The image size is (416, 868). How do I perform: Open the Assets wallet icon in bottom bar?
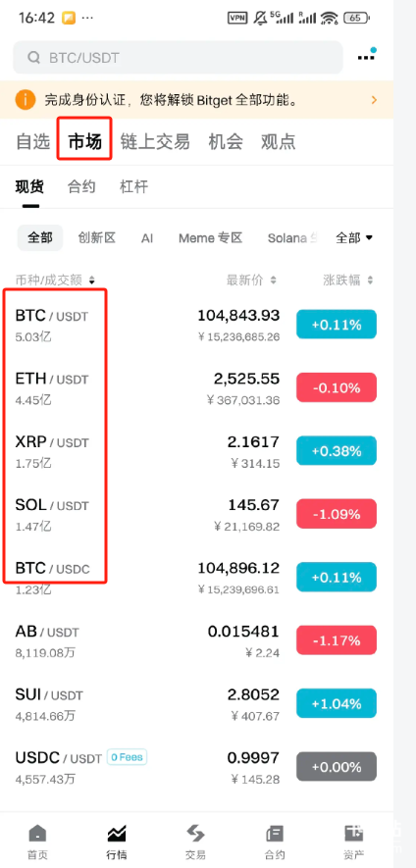[353, 833]
